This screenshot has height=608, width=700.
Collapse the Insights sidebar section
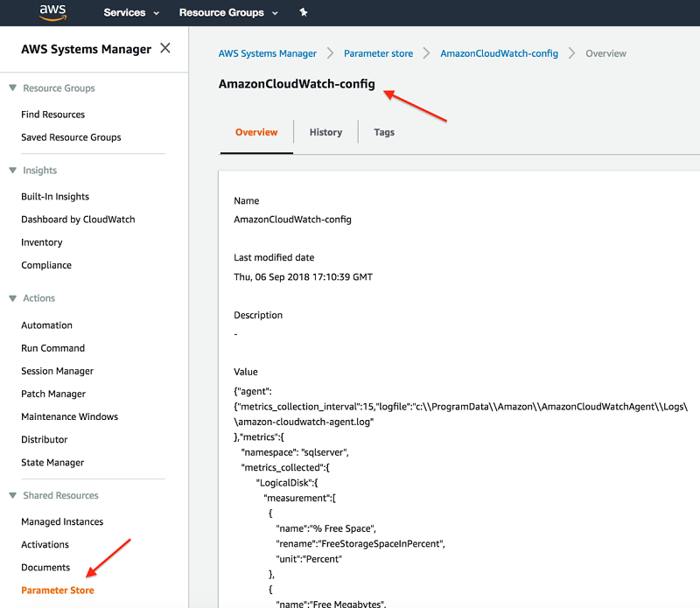pyautogui.click(x=13, y=170)
